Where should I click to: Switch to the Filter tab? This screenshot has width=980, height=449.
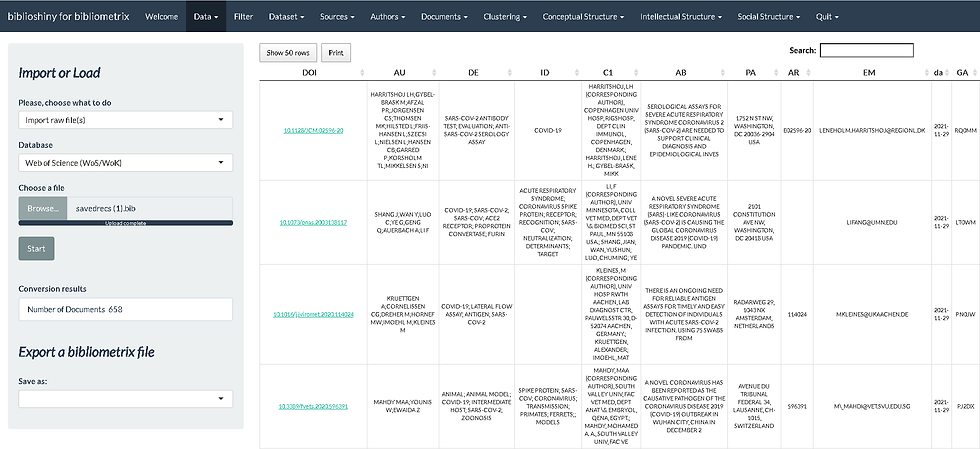pyautogui.click(x=243, y=17)
